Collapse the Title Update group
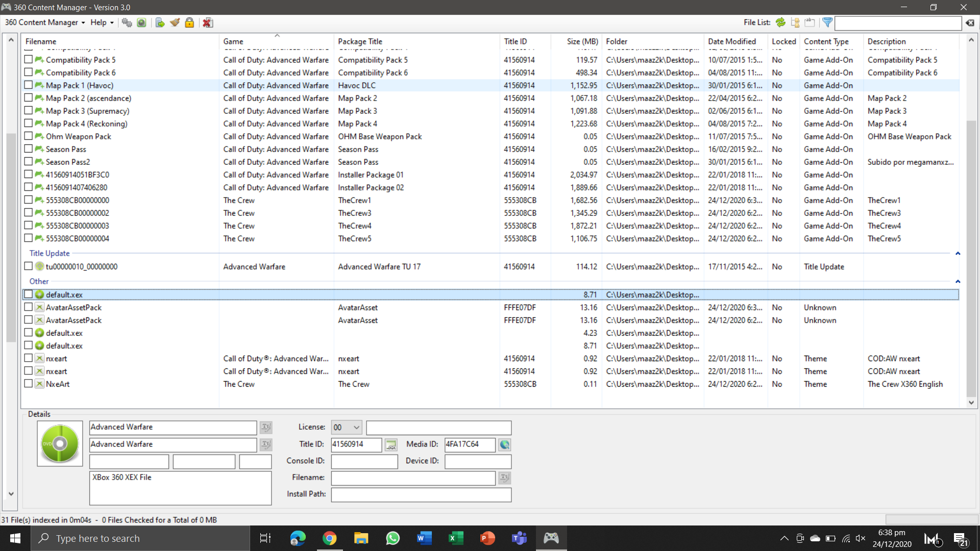This screenshot has width=980, height=551. [x=958, y=254]
